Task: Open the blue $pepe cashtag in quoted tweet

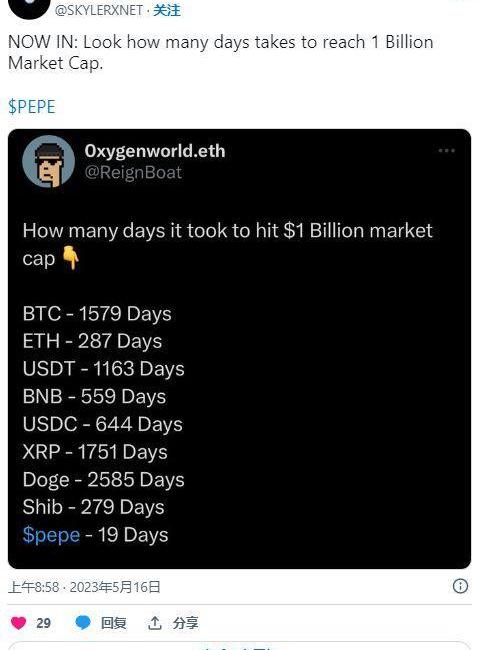Action: click(51, 535)
